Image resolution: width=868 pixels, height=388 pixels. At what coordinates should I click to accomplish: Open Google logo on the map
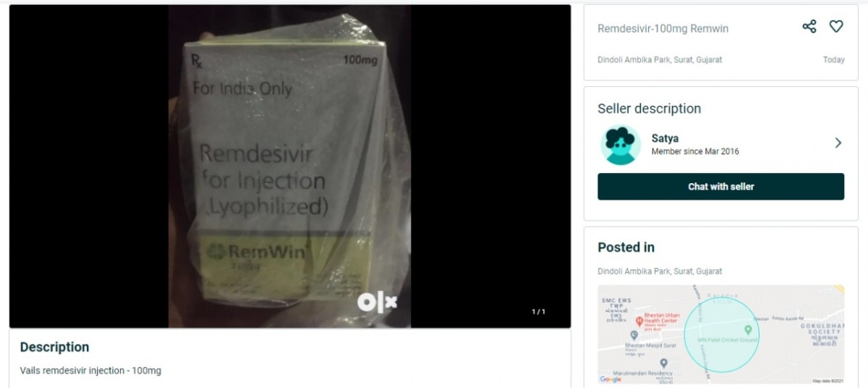[x=611, y=379]
